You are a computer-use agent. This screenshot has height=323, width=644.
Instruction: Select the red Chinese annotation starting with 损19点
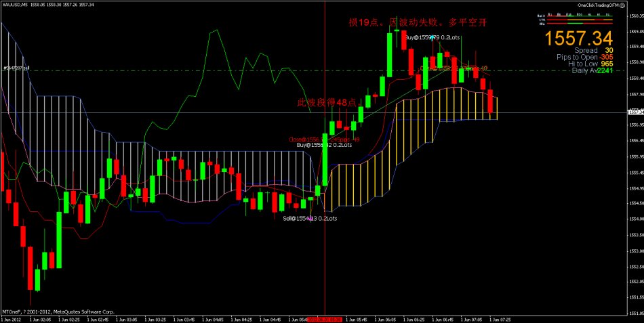pyautogui.click(x=418, y=22)
